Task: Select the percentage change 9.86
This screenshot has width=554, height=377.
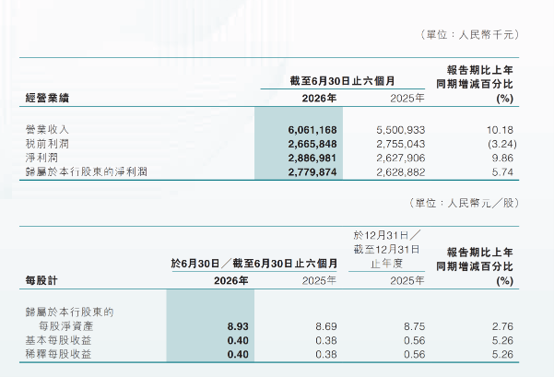Action: coord(502,158)
